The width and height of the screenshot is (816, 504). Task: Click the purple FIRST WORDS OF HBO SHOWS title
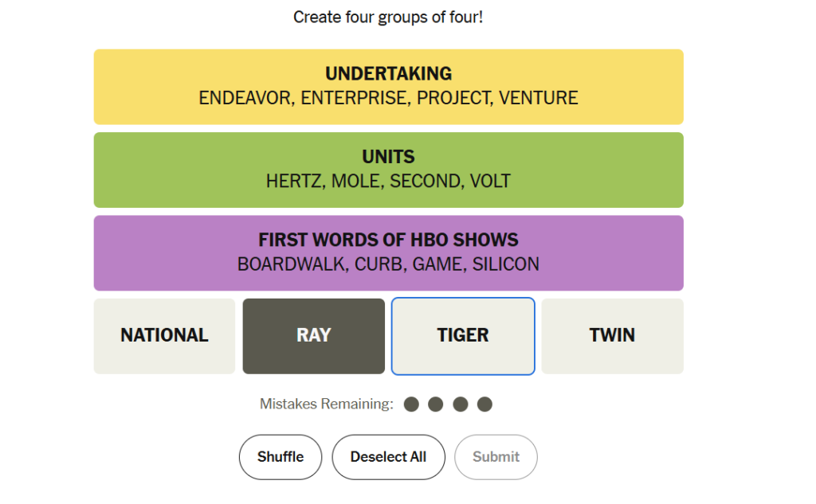pos(388,240)
